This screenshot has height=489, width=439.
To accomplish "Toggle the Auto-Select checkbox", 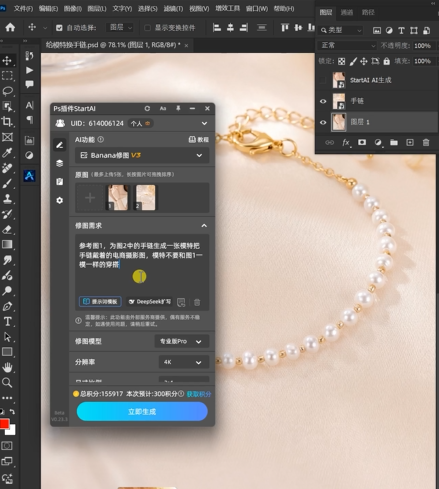I will point(59,28).
